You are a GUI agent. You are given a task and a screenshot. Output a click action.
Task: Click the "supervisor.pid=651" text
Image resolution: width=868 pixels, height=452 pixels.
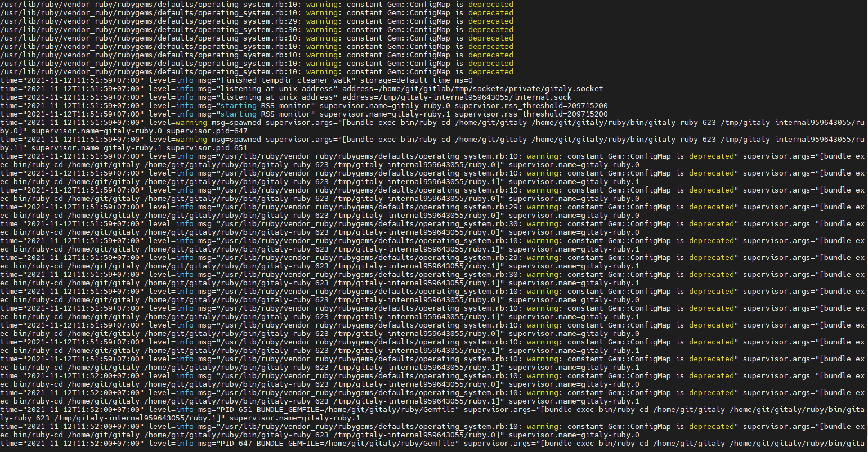pyautogui.click(x=207, y=148)
